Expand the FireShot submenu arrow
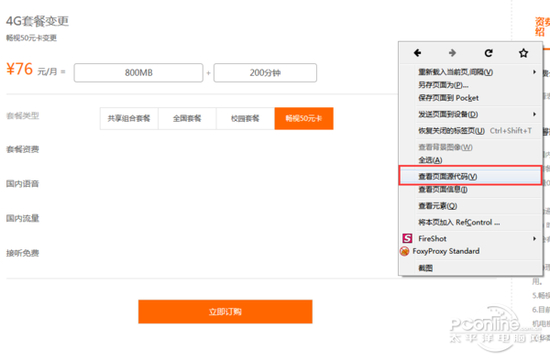The image size is (550, 361). point(534,239)
